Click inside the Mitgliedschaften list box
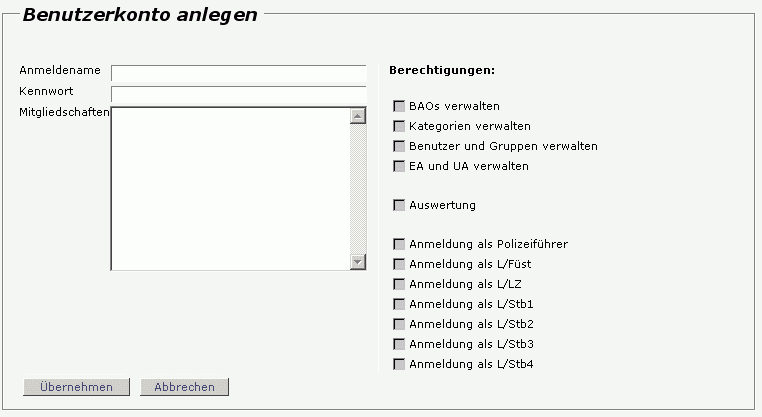The height and width of the screenshot is (417, 762). point(230,188)
